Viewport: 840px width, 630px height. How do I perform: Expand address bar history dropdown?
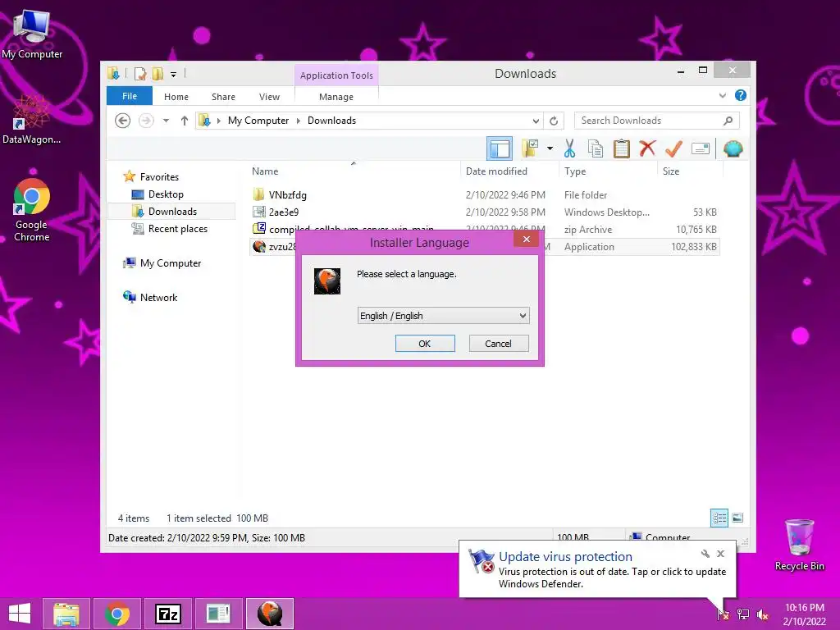[x=535, y=121]
